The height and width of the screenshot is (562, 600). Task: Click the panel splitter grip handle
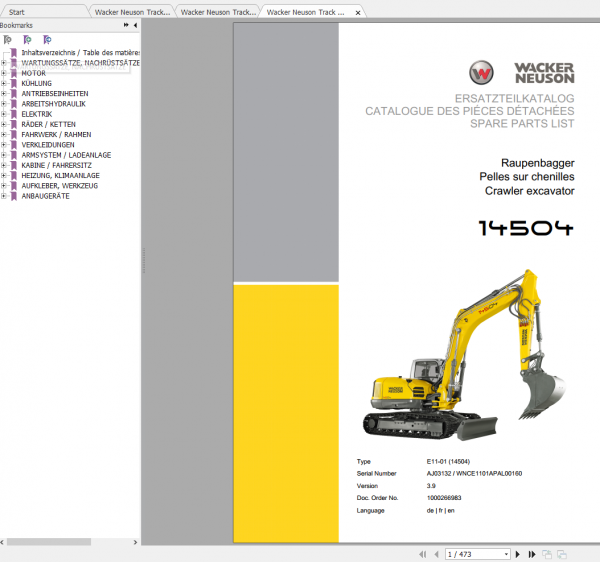click(x=144, y=260)
